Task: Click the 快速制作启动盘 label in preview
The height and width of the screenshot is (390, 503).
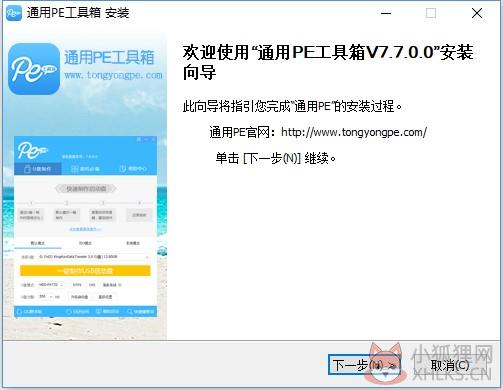Action: 86,189
